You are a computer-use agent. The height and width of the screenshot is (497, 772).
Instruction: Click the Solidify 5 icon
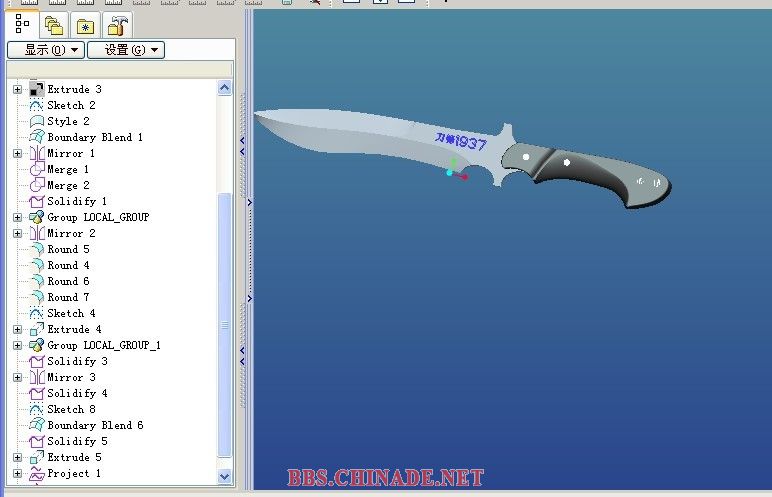pyautogui.click(x=36, y=441)
